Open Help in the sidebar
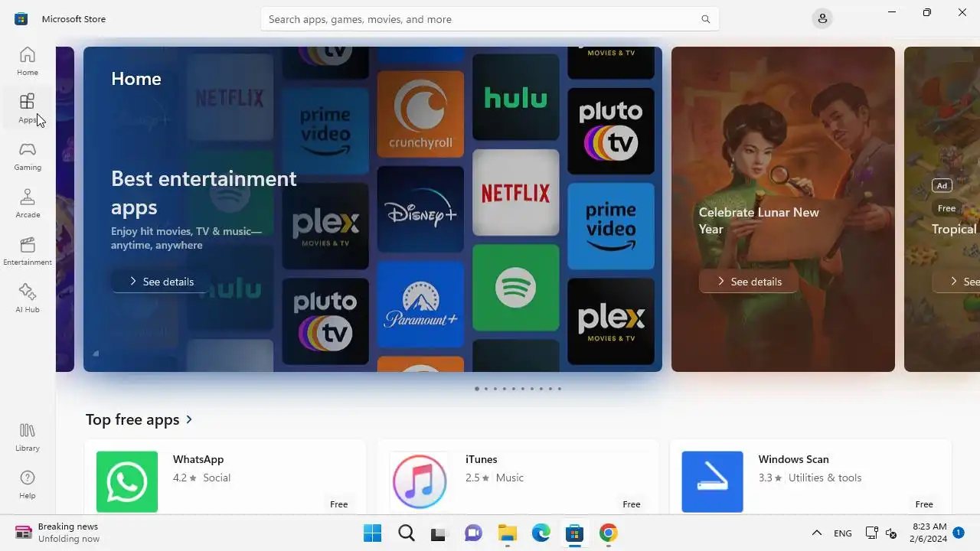This screenshot has width=980, height=551. 28,484
